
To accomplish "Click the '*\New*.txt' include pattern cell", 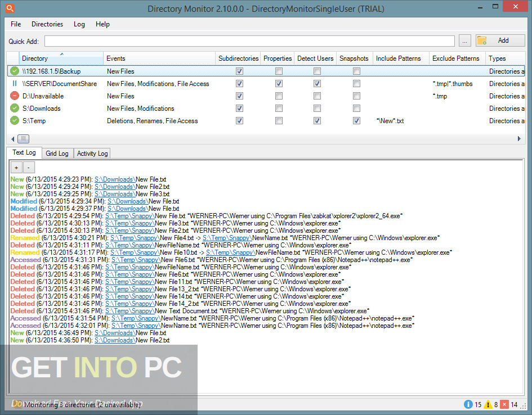I will (390, 120).
